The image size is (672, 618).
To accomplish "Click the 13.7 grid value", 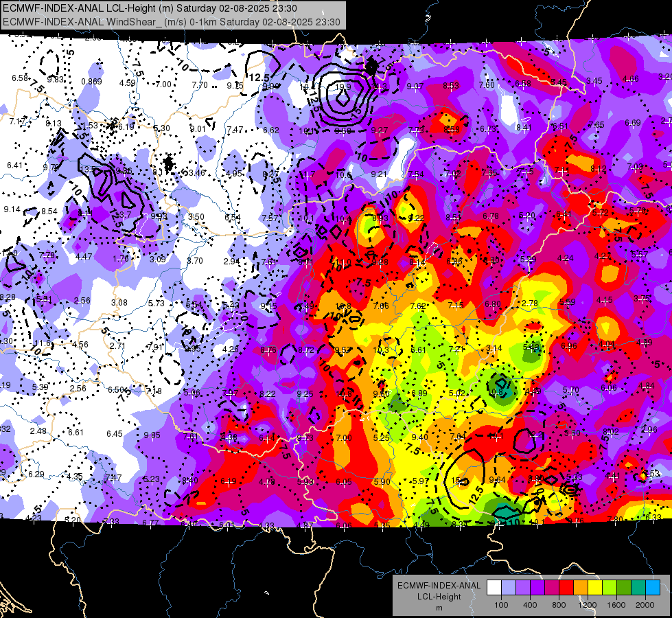I will coord(124,214).
